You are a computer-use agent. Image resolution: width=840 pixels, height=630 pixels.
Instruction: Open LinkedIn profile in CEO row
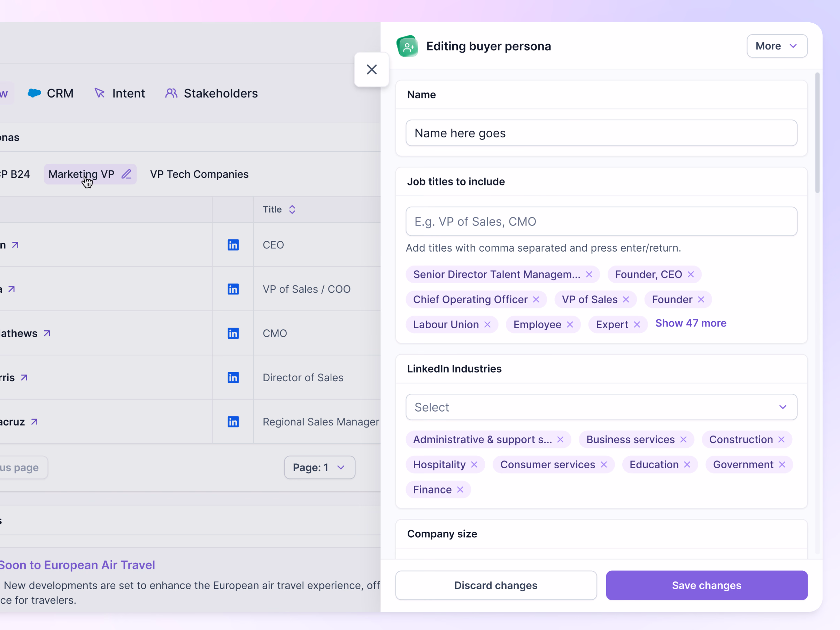(x=233, y=245)
